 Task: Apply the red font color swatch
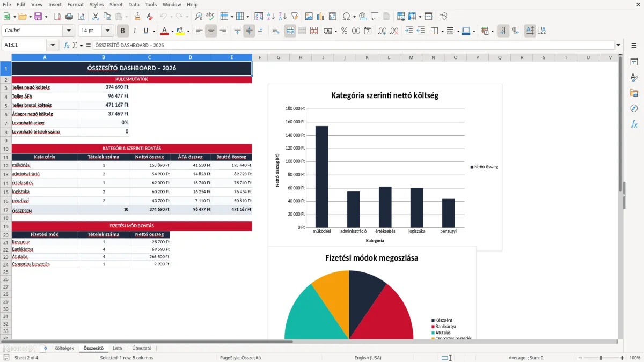[164, 31]
